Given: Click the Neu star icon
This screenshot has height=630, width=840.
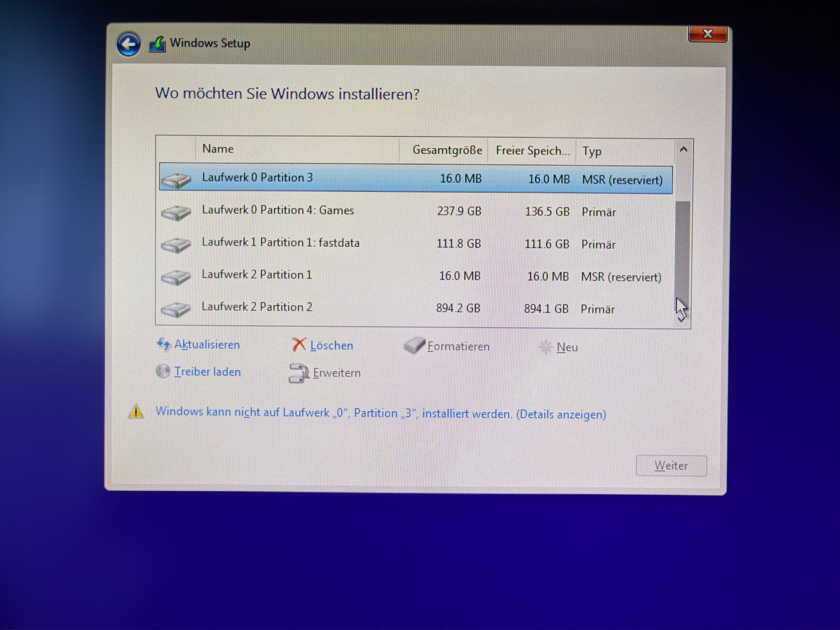Looking at the screenshot, I should [546, 347].
